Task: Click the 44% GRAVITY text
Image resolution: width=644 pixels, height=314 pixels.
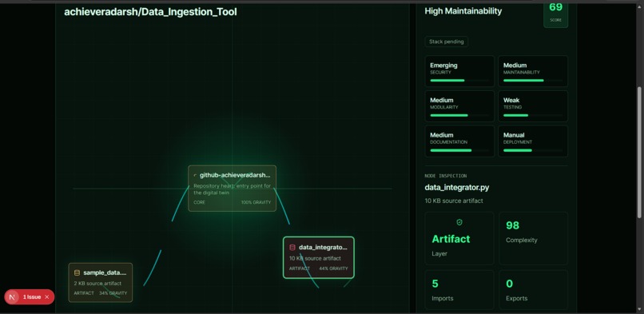Action: pyautogui.click(x=333, y=268)
